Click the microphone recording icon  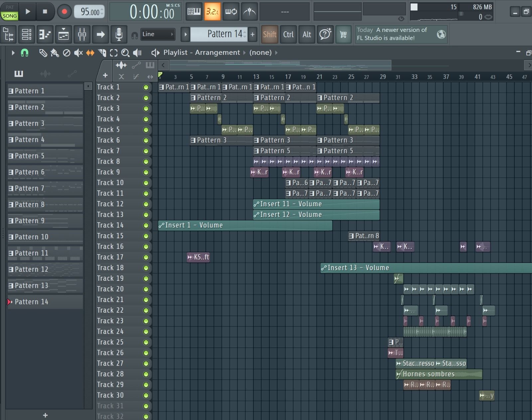(119, 34)
